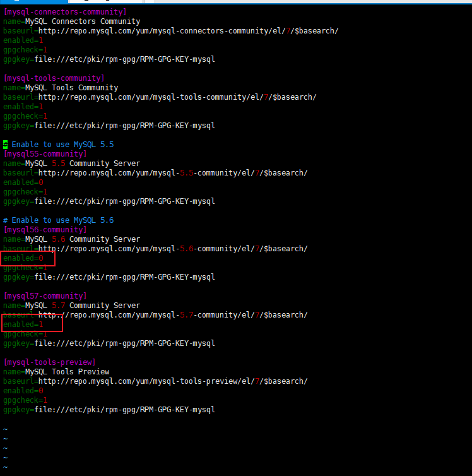Place cursor on the [mysql56-community] header
The image size is (472, 476).
[45, 230]
